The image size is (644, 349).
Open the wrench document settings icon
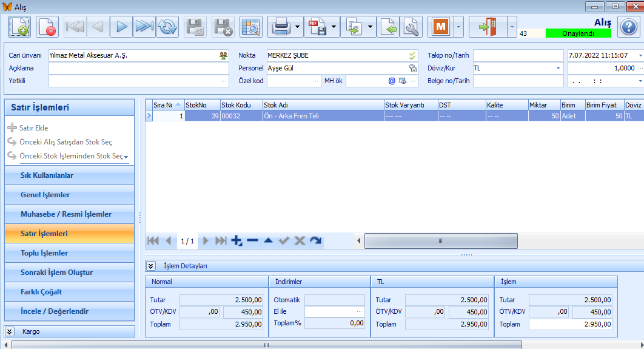pyautogui.click(x=411, y=27)
